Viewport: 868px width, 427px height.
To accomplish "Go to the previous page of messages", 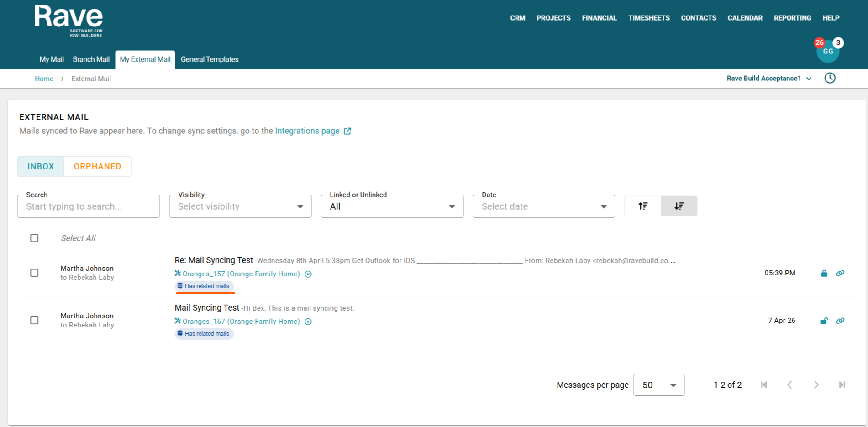I will tap(789, 385).
